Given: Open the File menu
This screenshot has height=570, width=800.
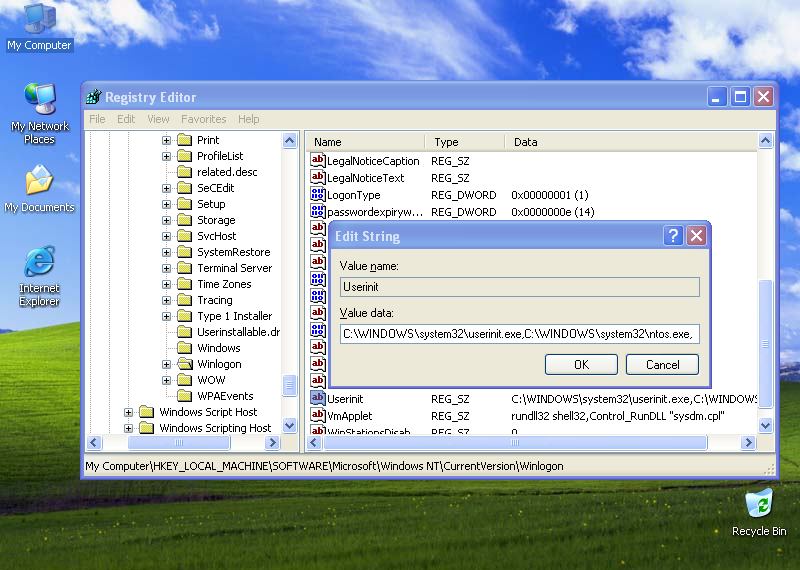Looking at the screenshot, I should pos(97,119).
